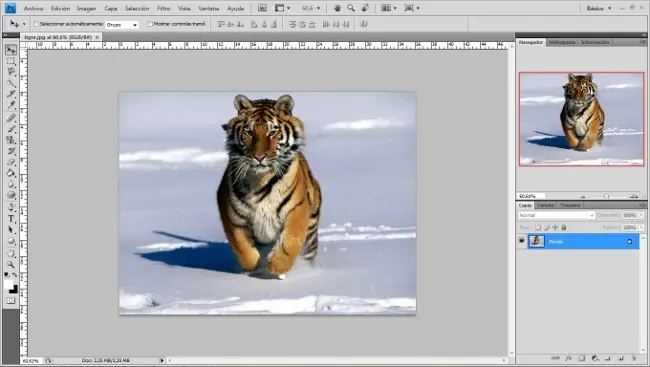Click the first align icon in options bar
Screen dimensions: 650x367
click(221, 24)
